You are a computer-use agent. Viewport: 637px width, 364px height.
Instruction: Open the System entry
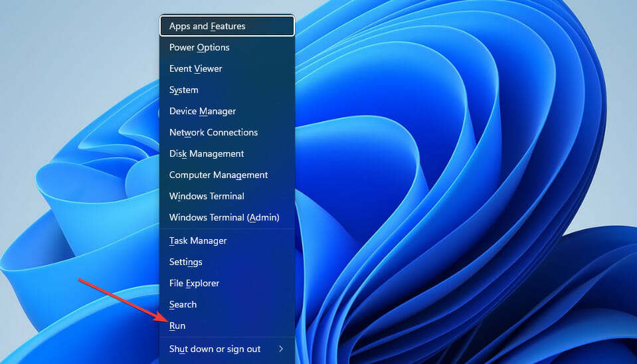[x=184, y=90]
